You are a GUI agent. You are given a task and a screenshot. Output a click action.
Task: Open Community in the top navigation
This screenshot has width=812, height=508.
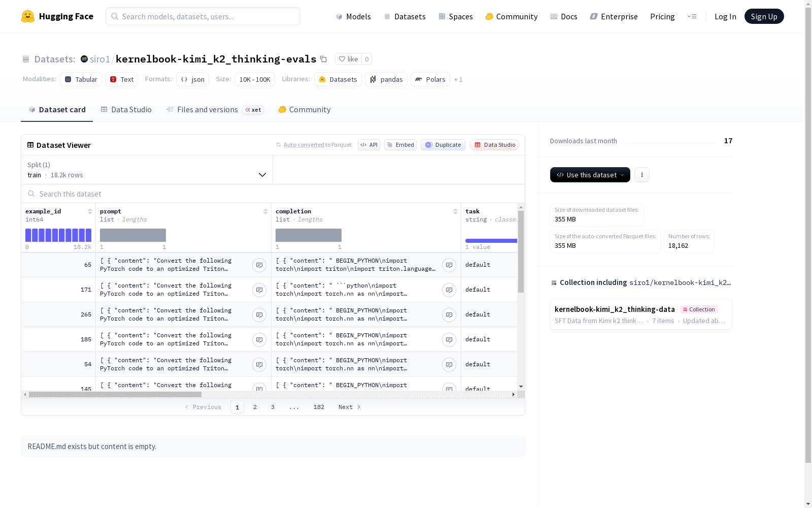(512, 16)
